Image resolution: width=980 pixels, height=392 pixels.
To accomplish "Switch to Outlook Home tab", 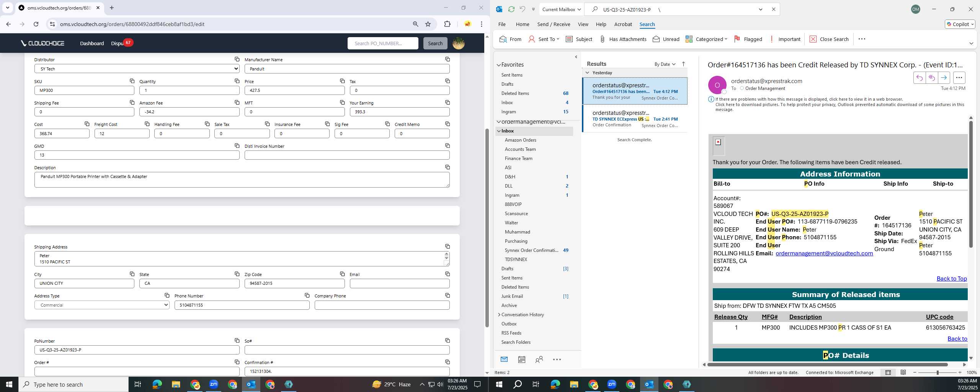I will pos(523,24).
